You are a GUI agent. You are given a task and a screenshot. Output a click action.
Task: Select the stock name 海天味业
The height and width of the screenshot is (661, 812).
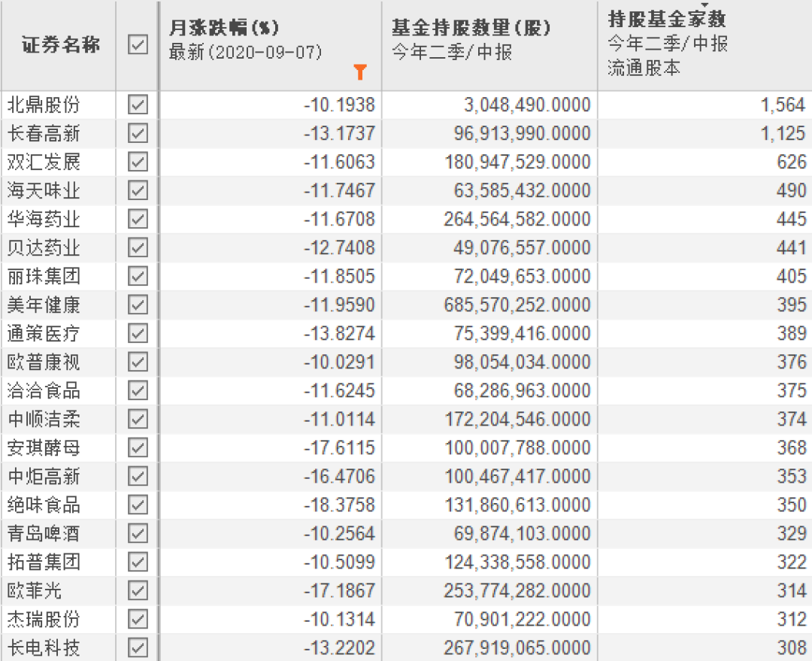point(44,190)
